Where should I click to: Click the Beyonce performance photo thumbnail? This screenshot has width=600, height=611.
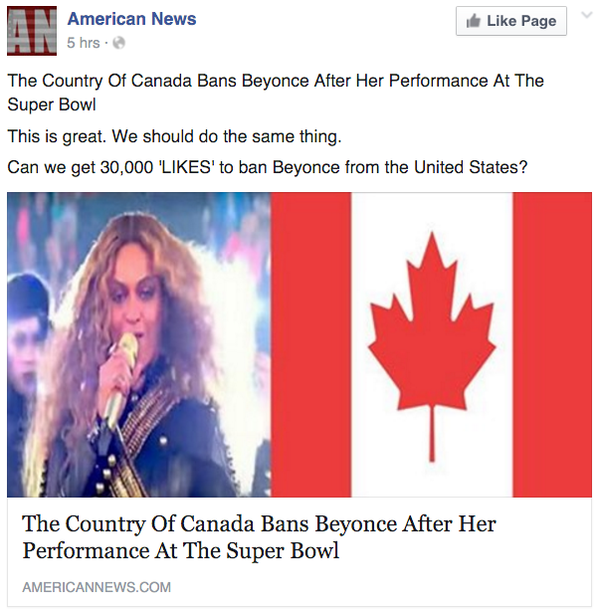point(139,344)
